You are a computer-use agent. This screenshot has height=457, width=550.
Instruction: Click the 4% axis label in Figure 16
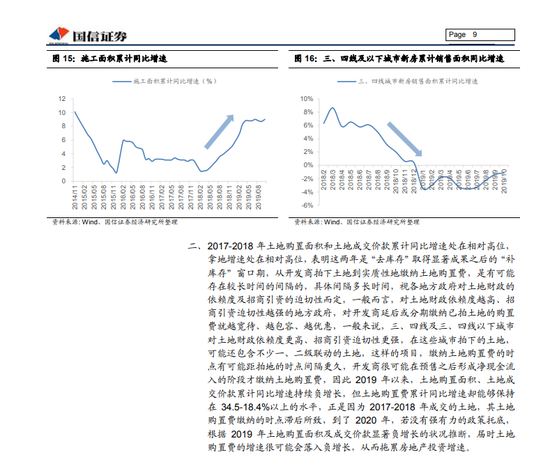(x=308, y=139)
